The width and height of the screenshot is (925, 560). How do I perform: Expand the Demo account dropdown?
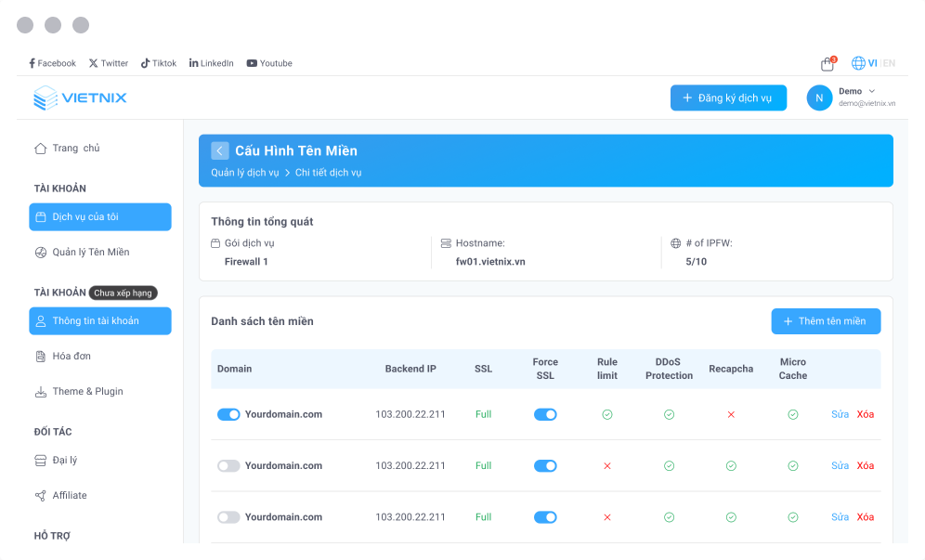pos(871,91)
